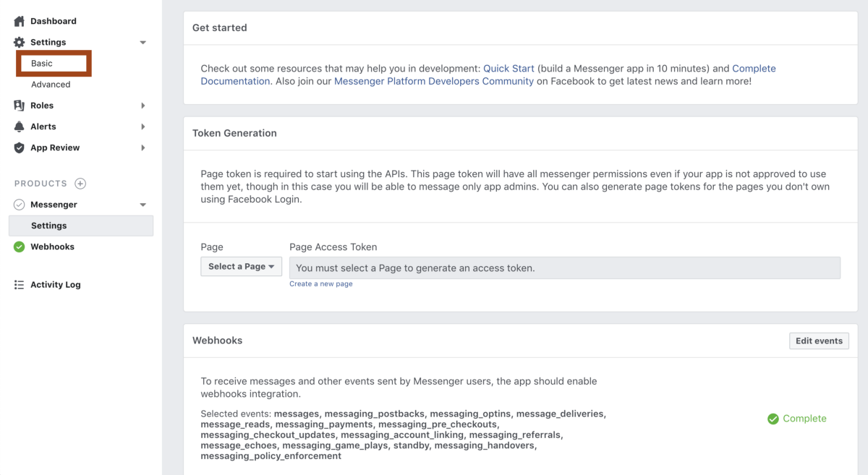
Task: Open Basic settings in sidebar
Action: 42,64
